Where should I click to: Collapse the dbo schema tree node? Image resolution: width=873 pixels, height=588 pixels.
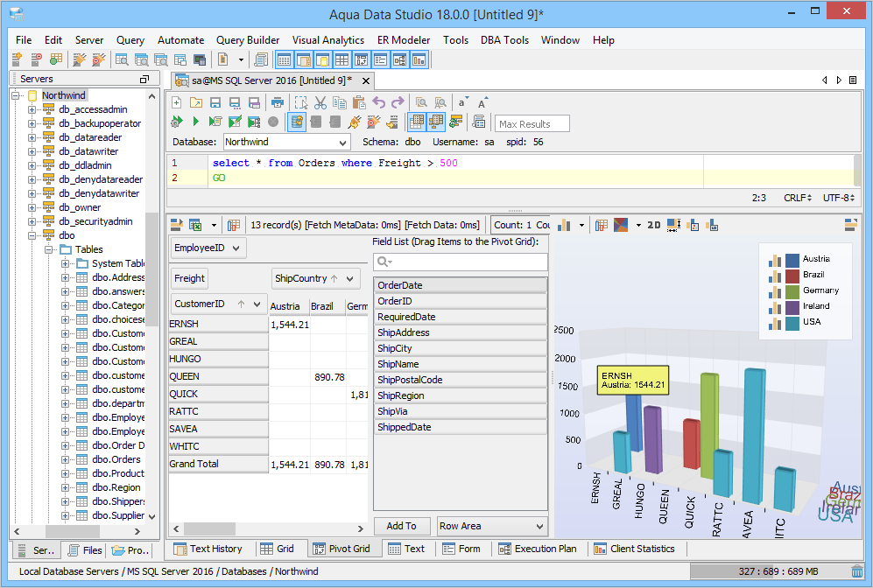[x=32, y=235]
